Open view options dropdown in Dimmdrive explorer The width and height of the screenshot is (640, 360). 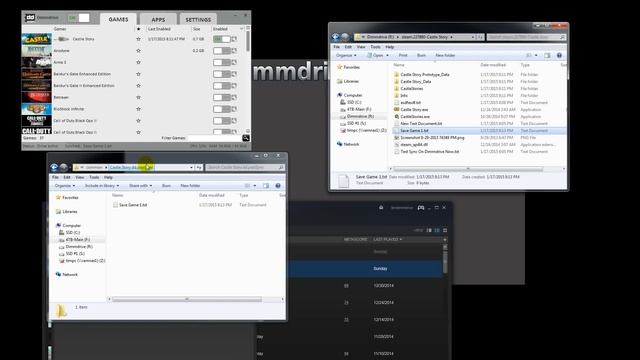[x=536, y=55]
